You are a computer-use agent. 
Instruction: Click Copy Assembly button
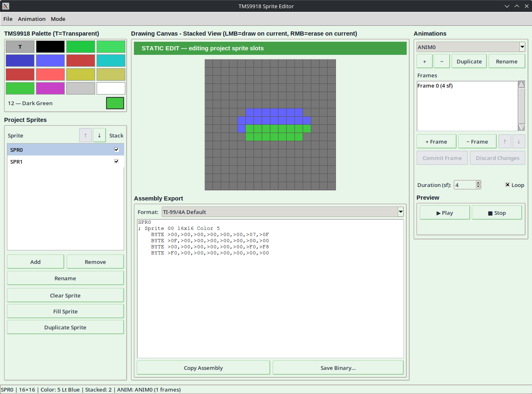(x=204, y=368)
